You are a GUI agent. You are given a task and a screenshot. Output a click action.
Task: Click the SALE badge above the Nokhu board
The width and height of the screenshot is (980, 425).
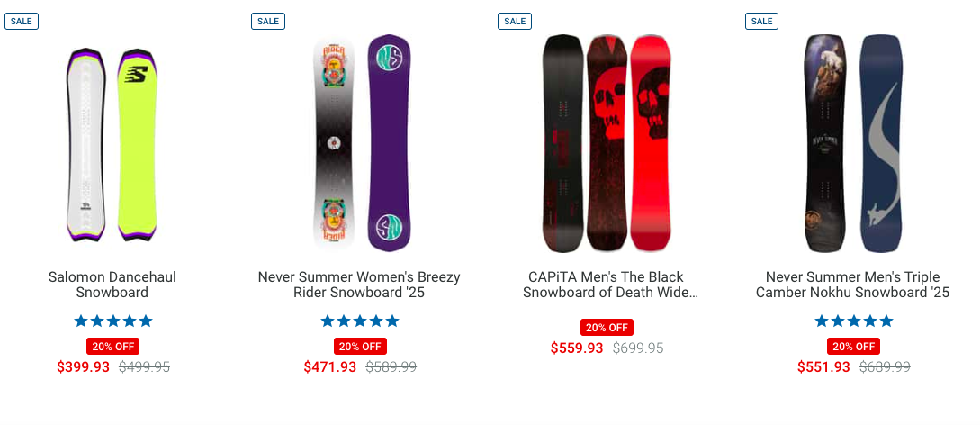click(761, 21)
